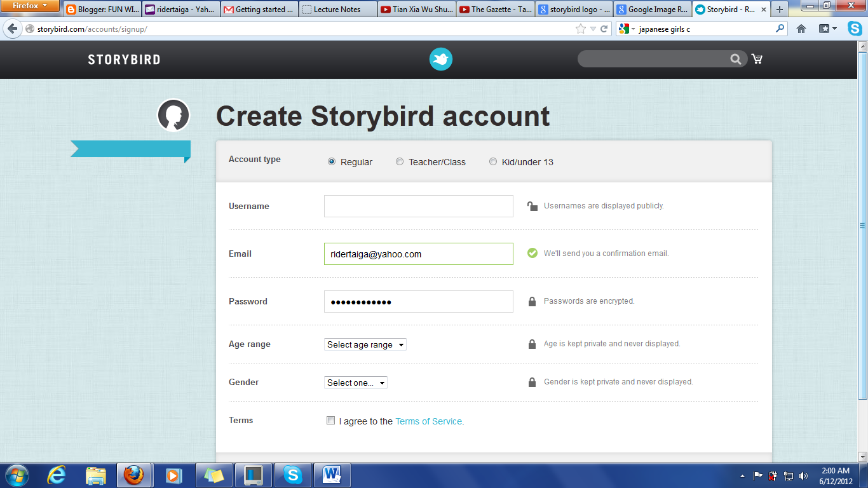Viewport: 868px width, 488px height.
Task: Switch to the Lecture Notes tab
Action: point(338,10)
